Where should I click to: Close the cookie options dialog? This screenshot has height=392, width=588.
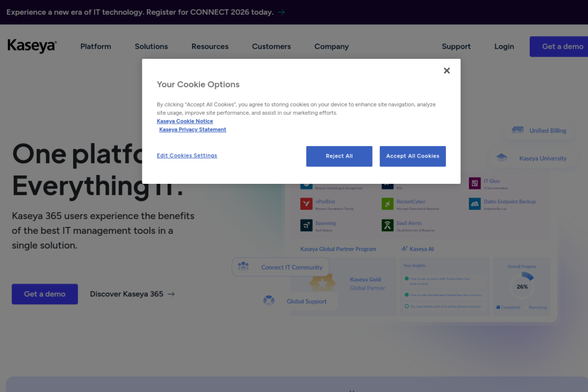(x=447, y=71)
